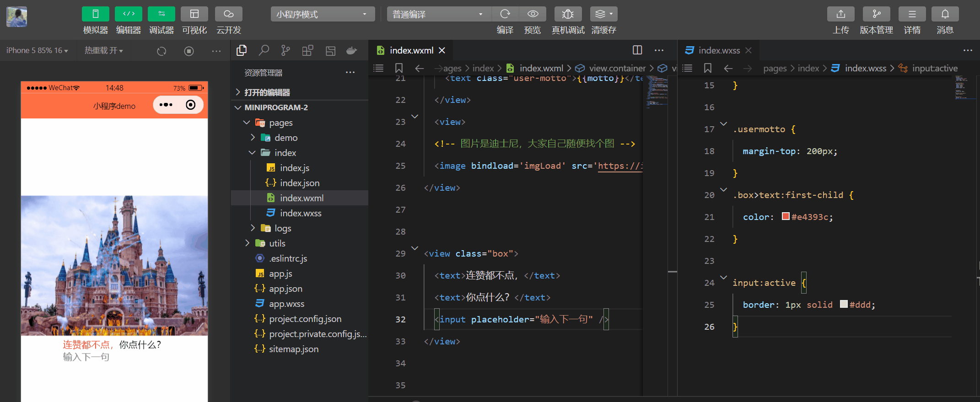Viewport: 980px width, 402px height.
Task: Open right editor group more actions ellipsis
Action: tap(968, 50)
